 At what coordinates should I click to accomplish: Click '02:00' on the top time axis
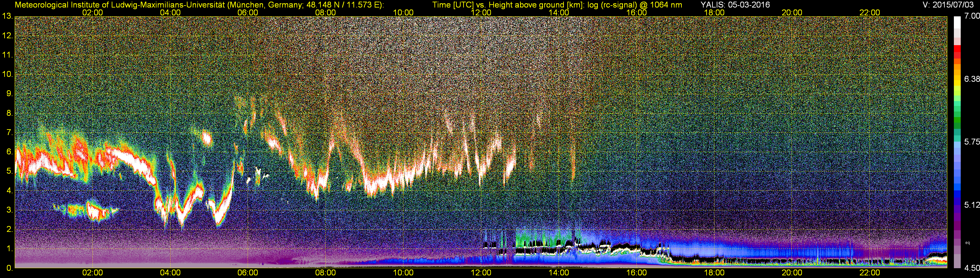(x=92, y=12)
